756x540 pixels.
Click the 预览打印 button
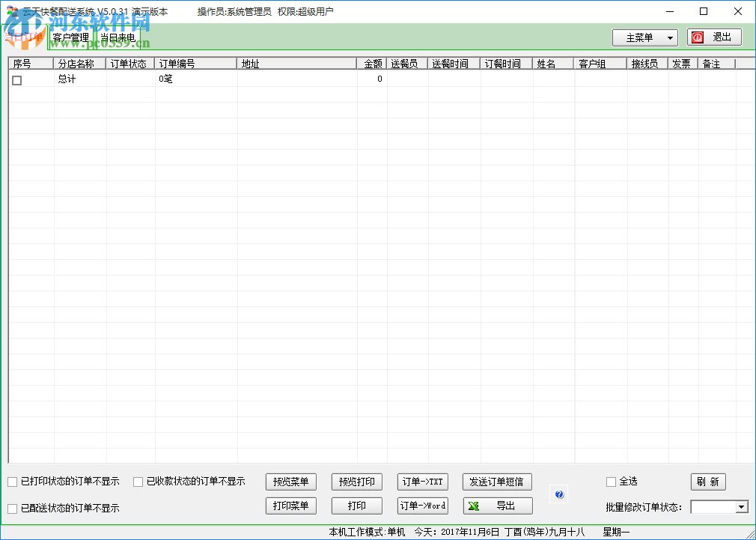pyautogui.click(x=356, y=482)
